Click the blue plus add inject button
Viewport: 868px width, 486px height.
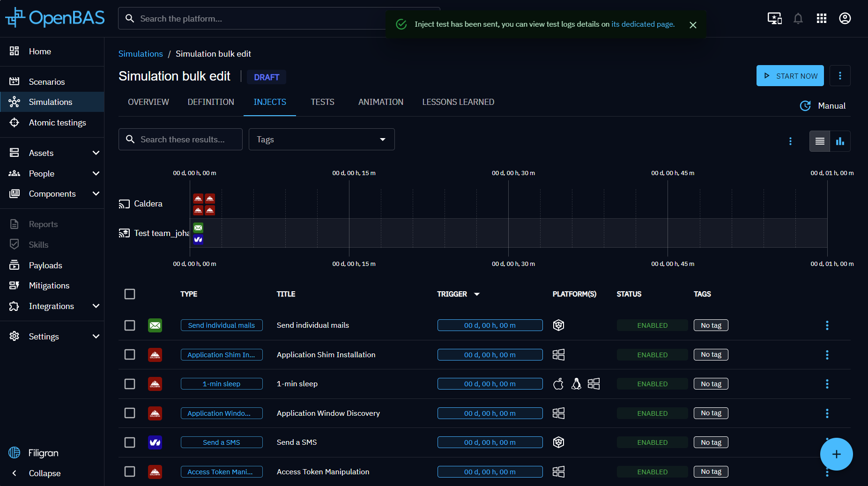tap(836, 454)
